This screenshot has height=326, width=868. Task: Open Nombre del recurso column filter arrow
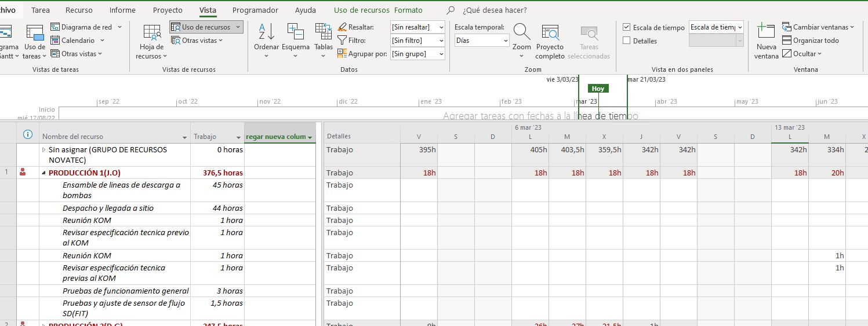(x=185, y=137)
